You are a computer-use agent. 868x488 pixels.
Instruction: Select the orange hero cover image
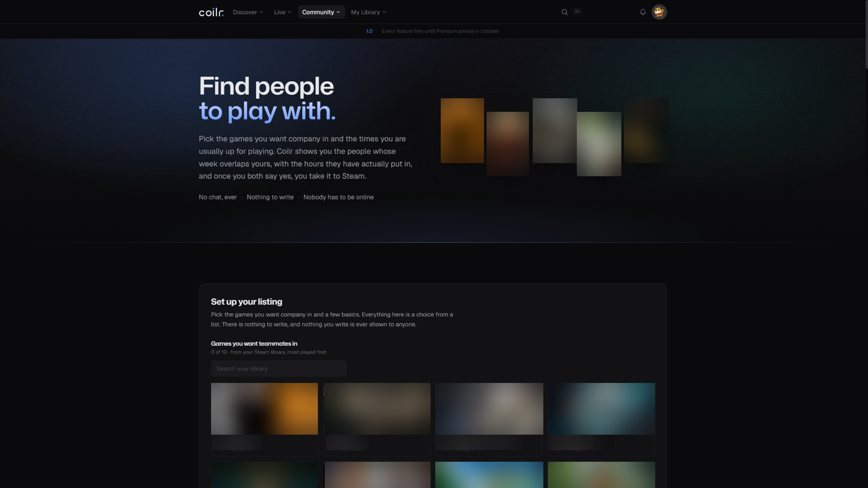[462, 130]
